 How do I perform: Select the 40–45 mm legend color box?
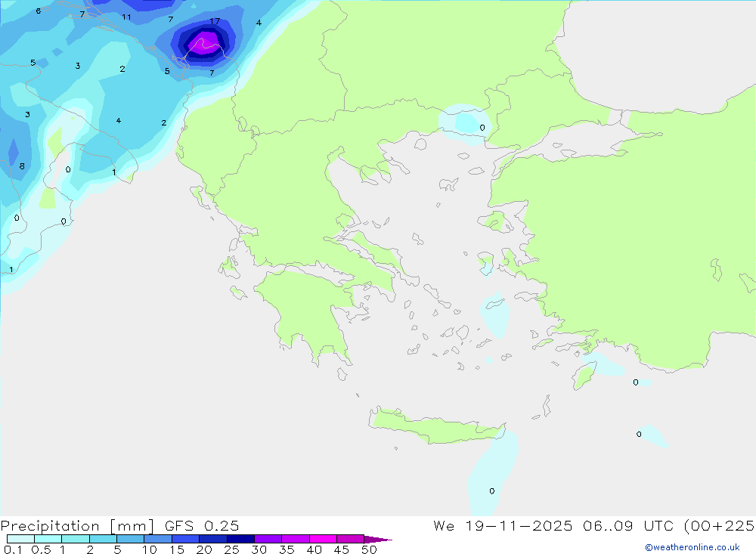click(x=323, y=539)
